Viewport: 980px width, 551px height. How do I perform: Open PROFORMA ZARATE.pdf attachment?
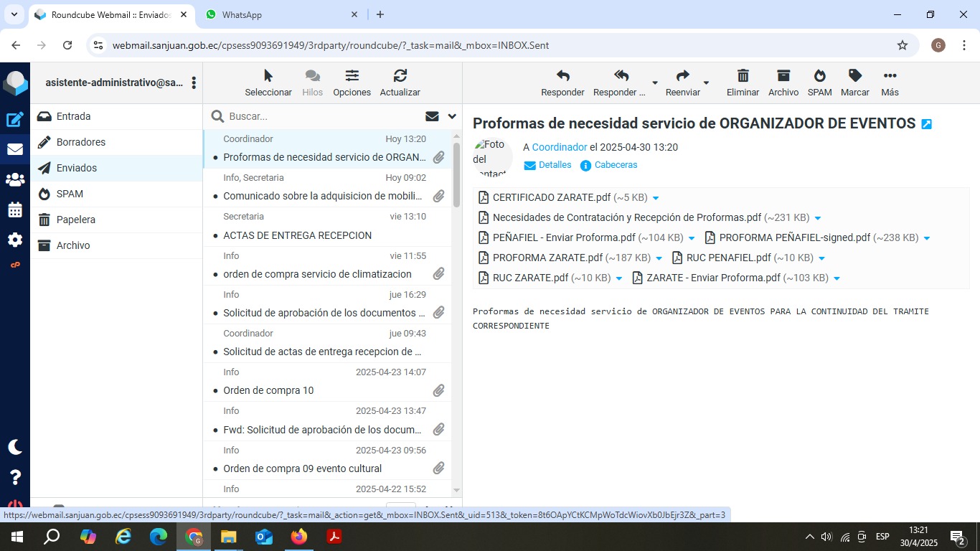(x=547, y=258)
